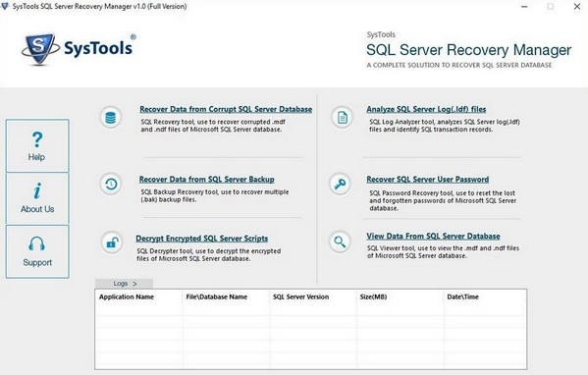Click the backup recovery clock icon

[x=111, y=185]
